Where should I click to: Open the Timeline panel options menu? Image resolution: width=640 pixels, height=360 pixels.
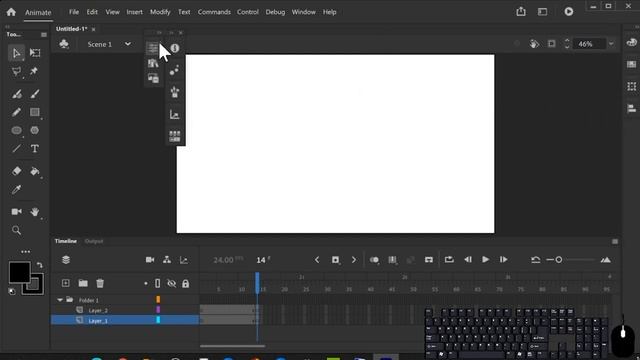click(x=615, y=241)
